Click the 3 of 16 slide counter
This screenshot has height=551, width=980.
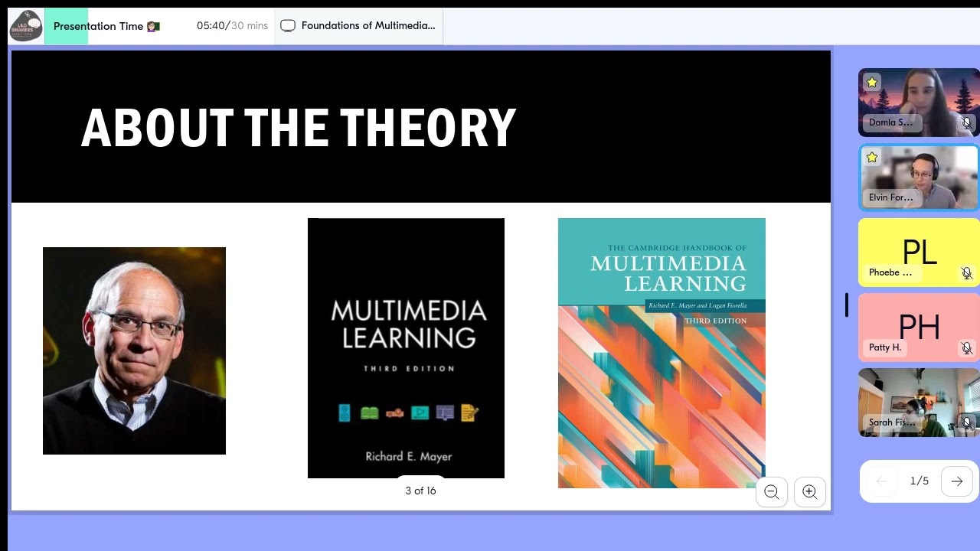click(420, 491)
